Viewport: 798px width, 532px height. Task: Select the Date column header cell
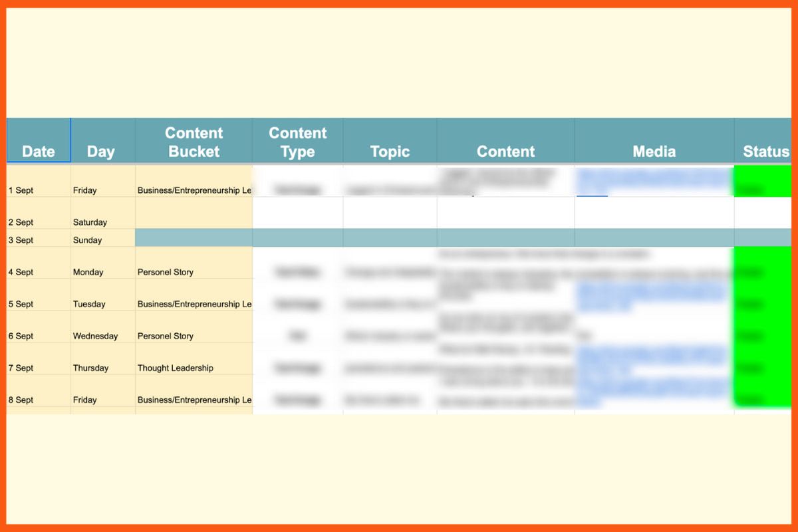tap(39, 140)
